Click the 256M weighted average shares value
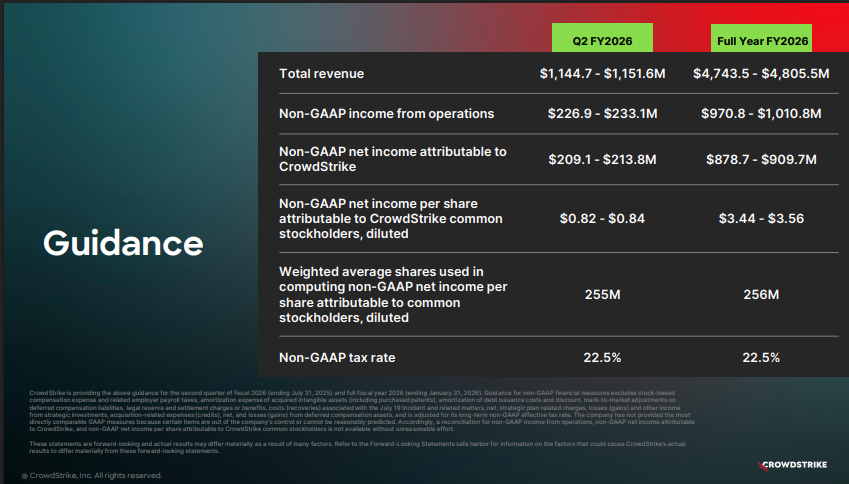 (x=761, y=294)
